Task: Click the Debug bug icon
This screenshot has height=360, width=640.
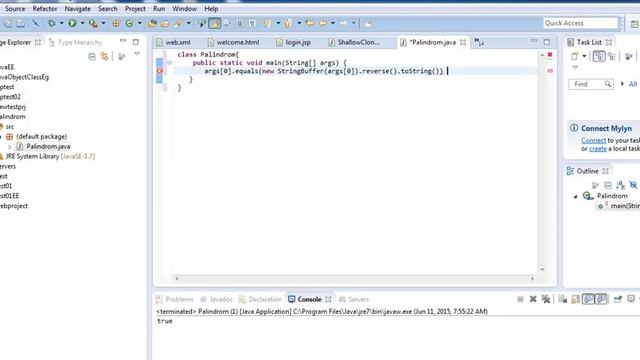Action: point(52,24)
